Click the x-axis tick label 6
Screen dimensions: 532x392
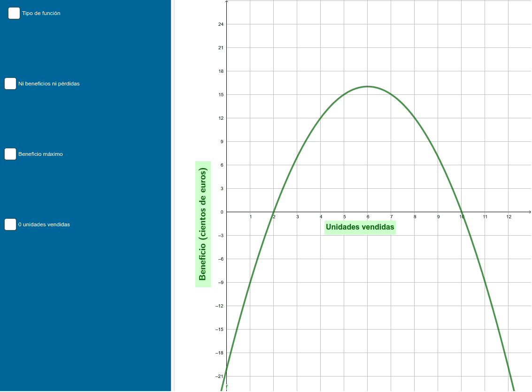pos(368,217)
